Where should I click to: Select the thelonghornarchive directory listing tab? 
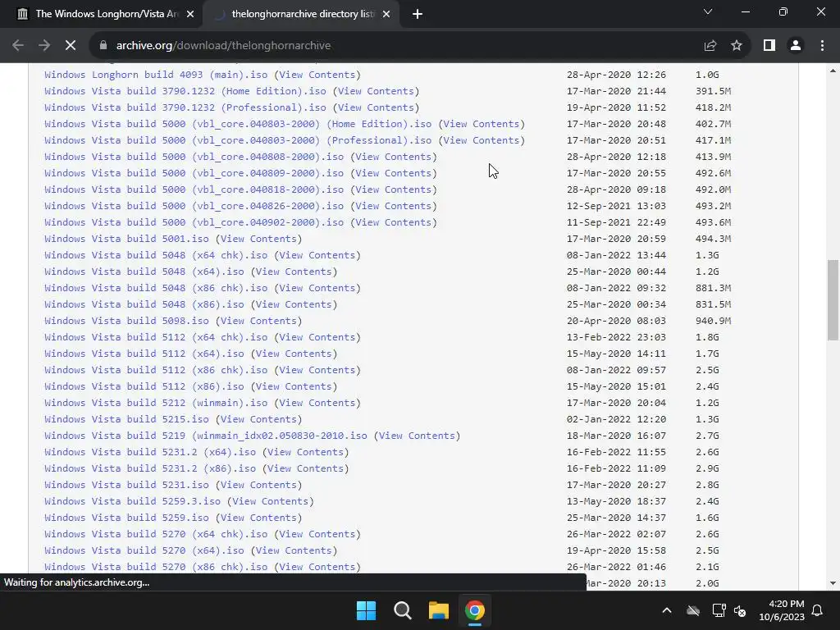tap(301, 14)
